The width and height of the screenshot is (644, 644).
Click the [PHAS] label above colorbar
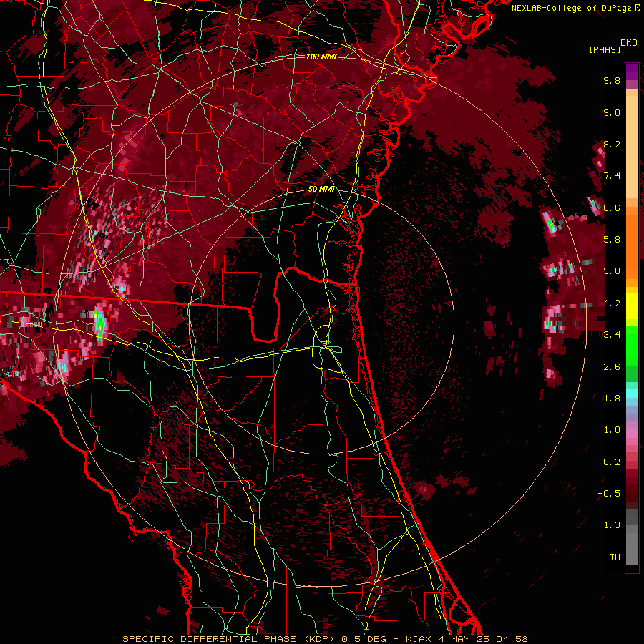605,49
